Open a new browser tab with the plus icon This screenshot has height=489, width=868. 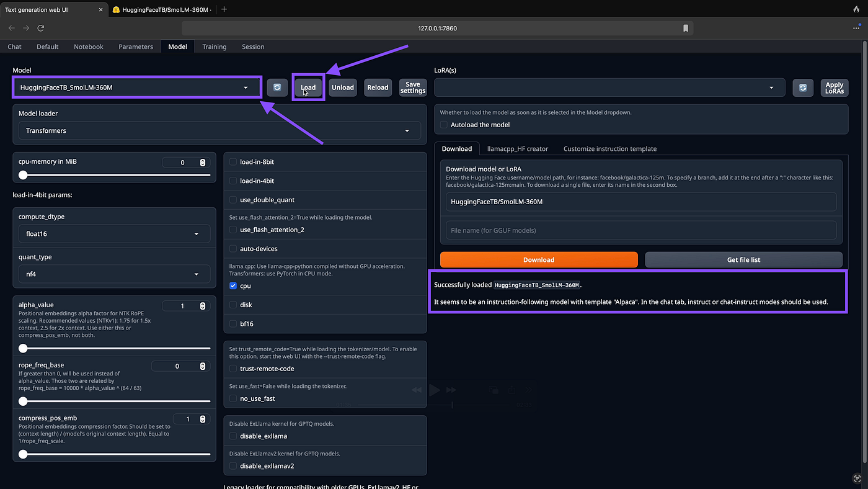click(224, 9)
